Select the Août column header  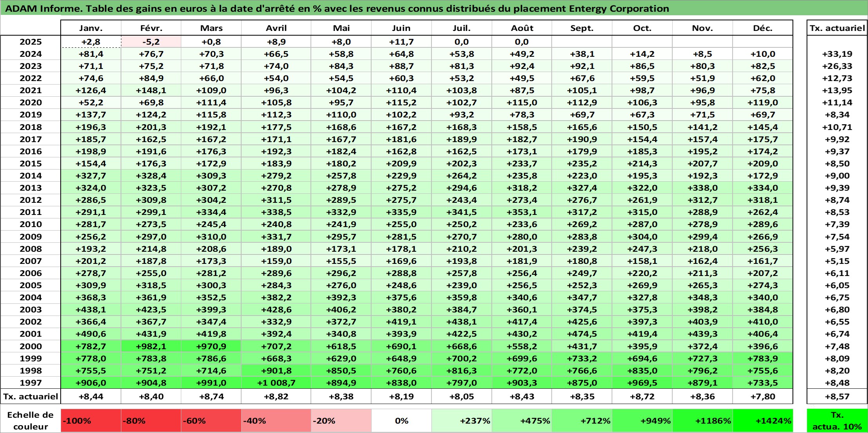click(x=522, y=28)
